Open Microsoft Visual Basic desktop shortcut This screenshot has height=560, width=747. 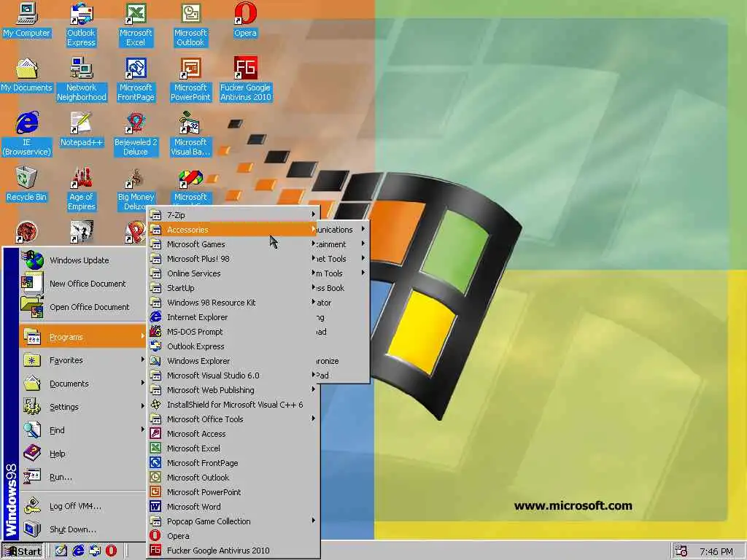coord(190,134)
